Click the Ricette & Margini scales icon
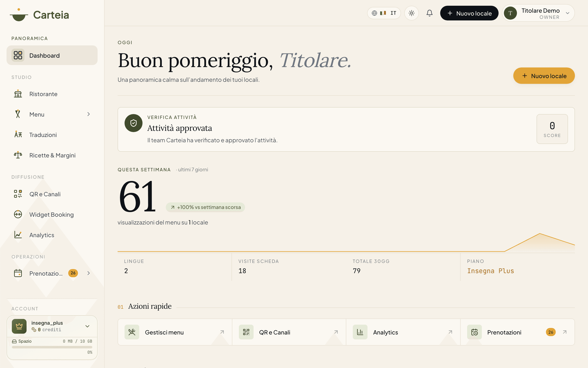The height and width of the screenshot is (368, 588). (18, 155)
